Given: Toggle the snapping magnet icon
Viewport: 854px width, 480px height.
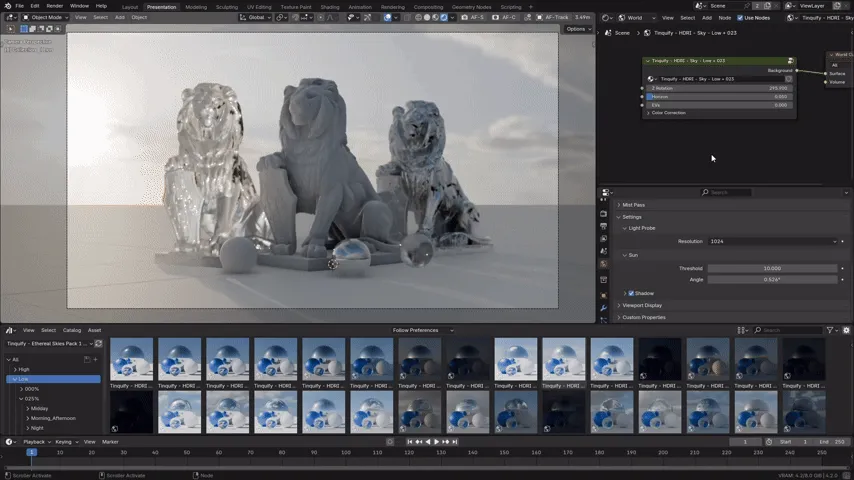Looking at the screenshot, I should tap(295, 17).
